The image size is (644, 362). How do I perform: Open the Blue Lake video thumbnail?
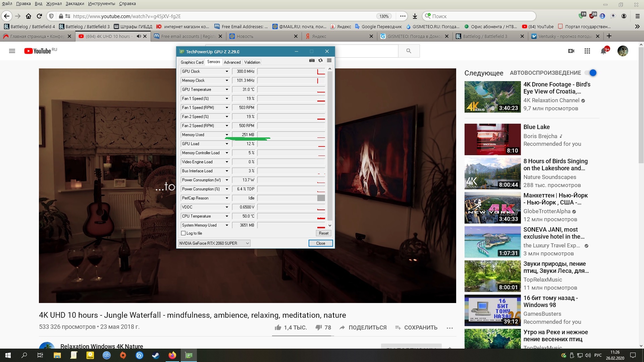(x=492, y=139)
